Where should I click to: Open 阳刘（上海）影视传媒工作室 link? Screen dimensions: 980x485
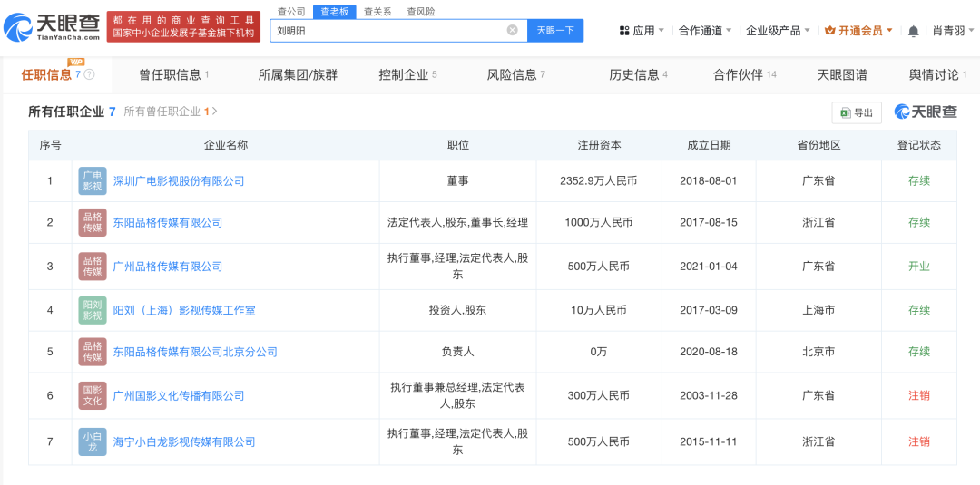[183, 310]
